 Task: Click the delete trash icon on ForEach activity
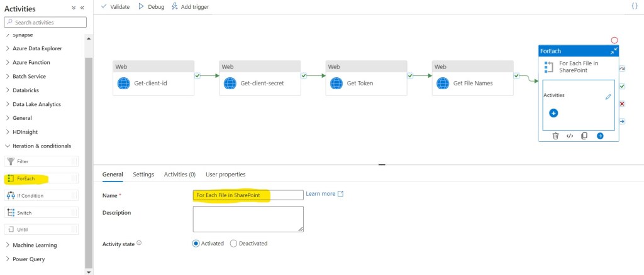tap(555, 136)
